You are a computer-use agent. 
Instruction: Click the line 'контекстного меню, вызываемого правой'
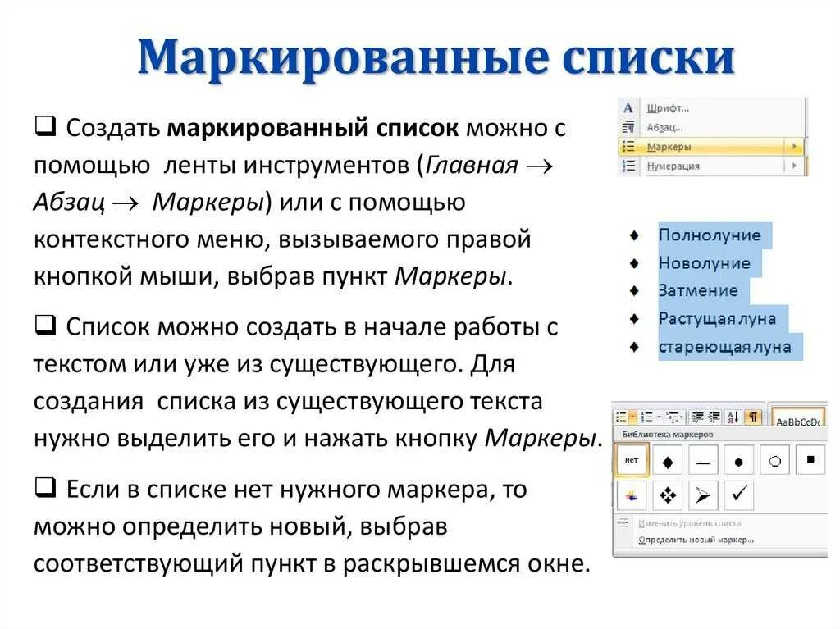[x=282, y=239]
